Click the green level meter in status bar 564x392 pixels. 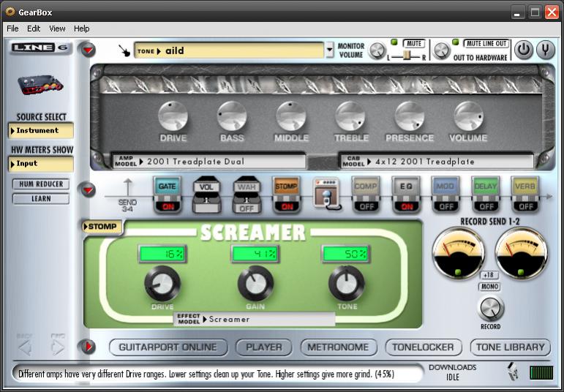point(541,372)
